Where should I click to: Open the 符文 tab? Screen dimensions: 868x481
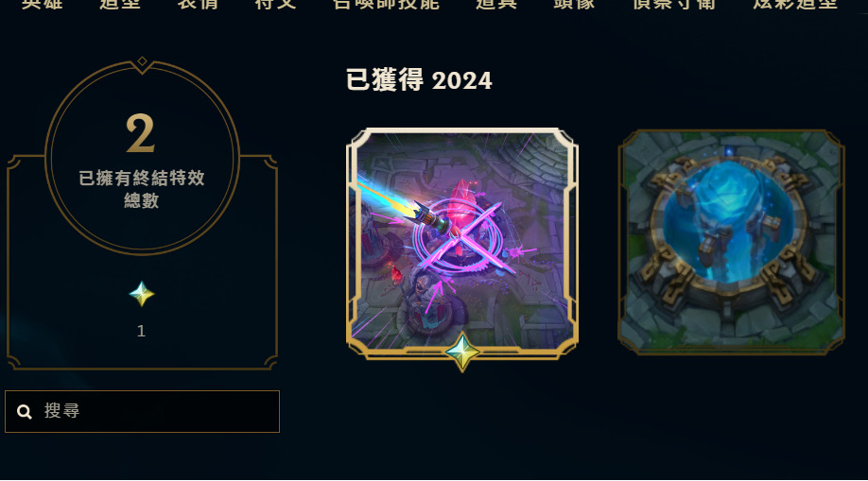[276, 5]
